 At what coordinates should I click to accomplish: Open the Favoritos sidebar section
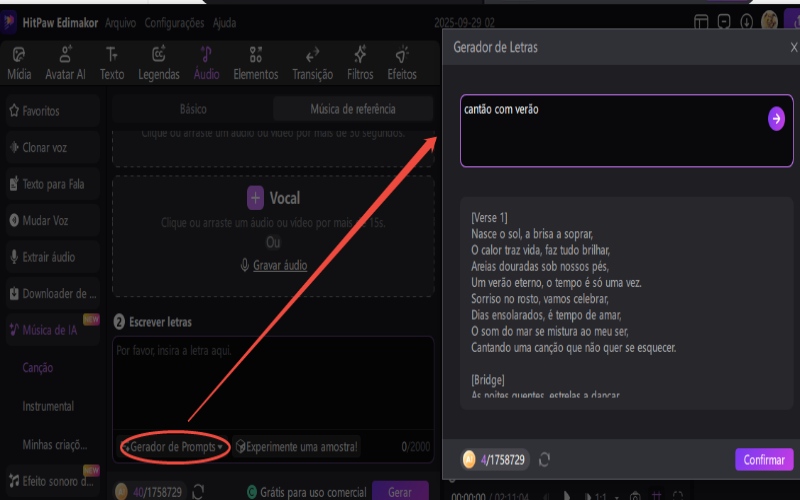pyautogui.click(x=53, y=111)
